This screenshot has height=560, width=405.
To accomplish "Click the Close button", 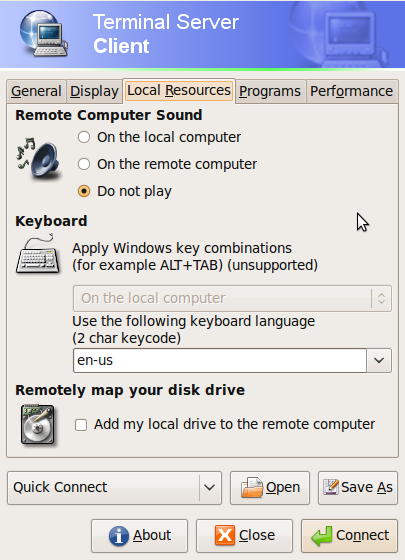I will point(245,536).
